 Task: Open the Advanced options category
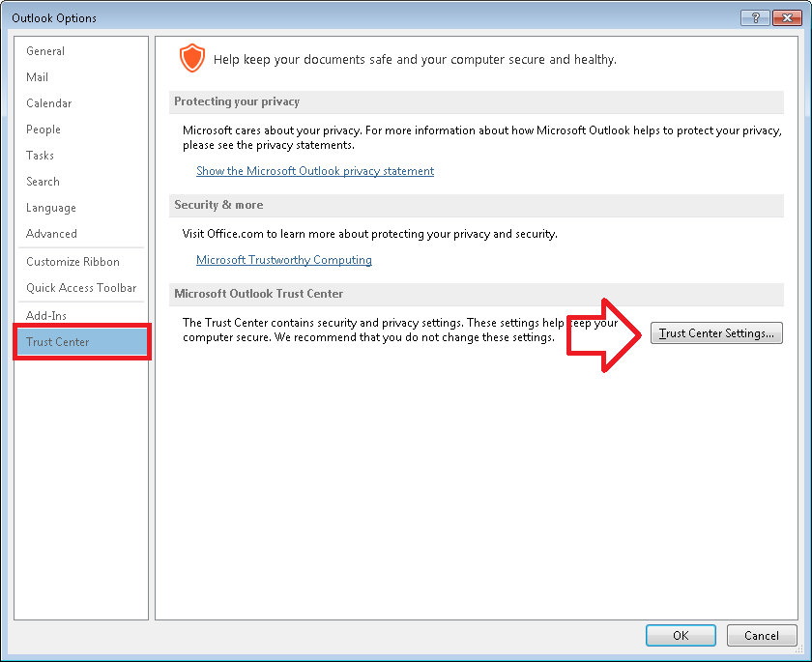pos(81,234)
